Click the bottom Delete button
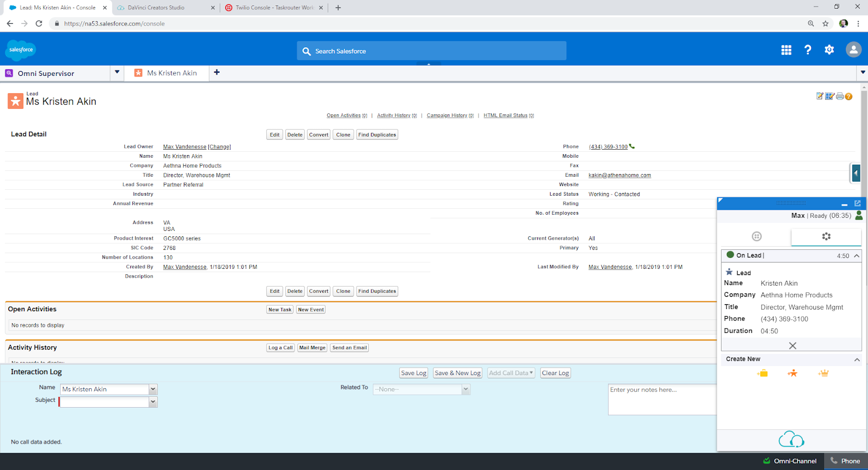868x470 pixels. [x=295, y=291]
